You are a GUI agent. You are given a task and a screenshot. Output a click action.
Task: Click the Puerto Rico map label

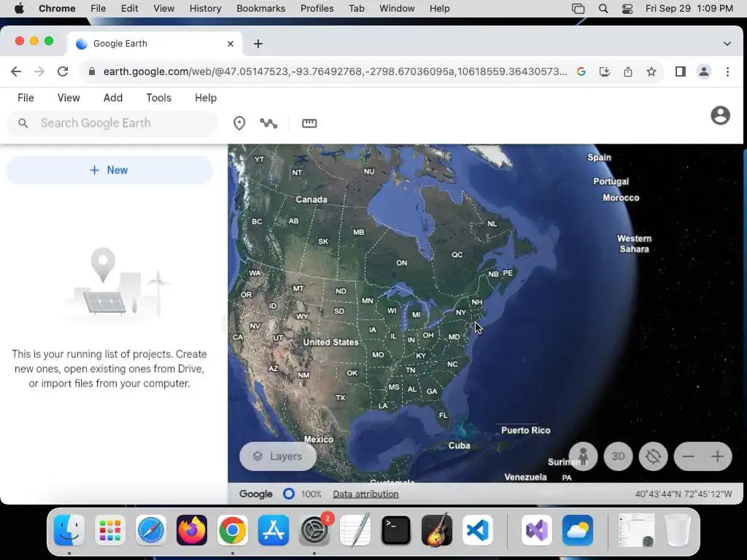[x=525, y=430]
